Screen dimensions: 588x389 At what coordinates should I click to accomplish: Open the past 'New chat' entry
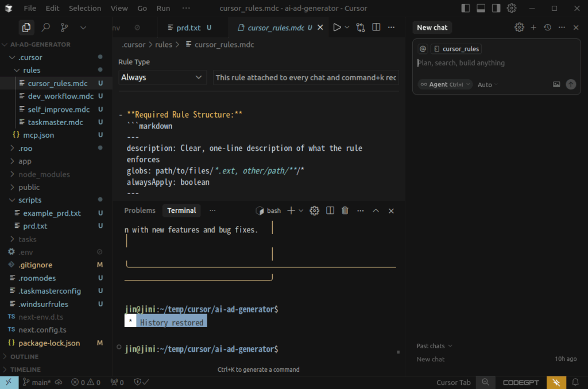497,359
